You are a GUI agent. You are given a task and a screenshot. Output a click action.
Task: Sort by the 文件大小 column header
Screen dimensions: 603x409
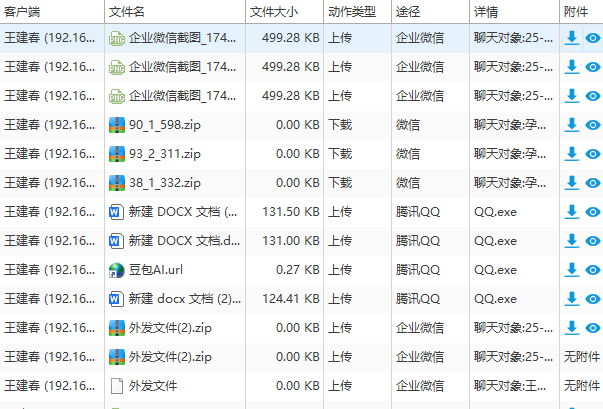(x=285, y=12)
